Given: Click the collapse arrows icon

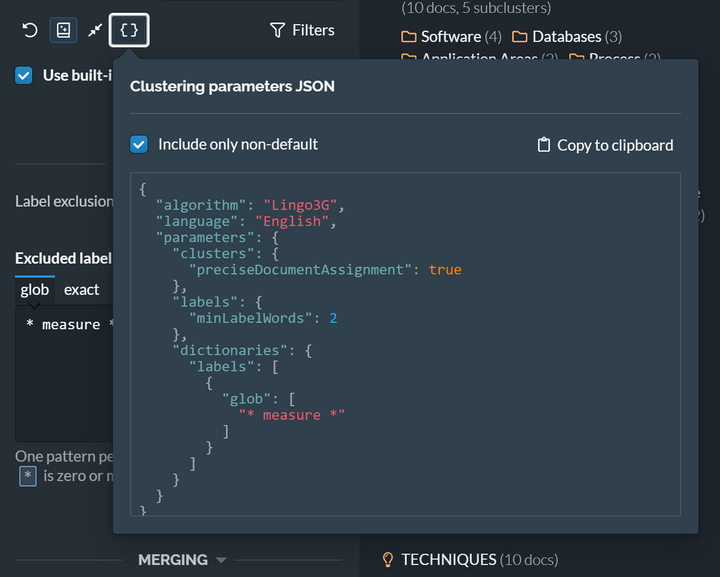Looking at the screenshot, I should click(x=95, y=30).
